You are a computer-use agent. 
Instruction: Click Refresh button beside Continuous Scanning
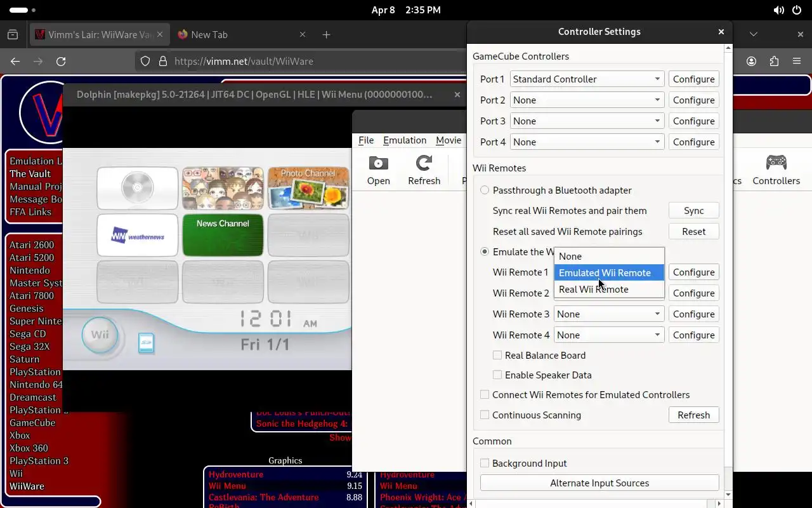(693, 415)
